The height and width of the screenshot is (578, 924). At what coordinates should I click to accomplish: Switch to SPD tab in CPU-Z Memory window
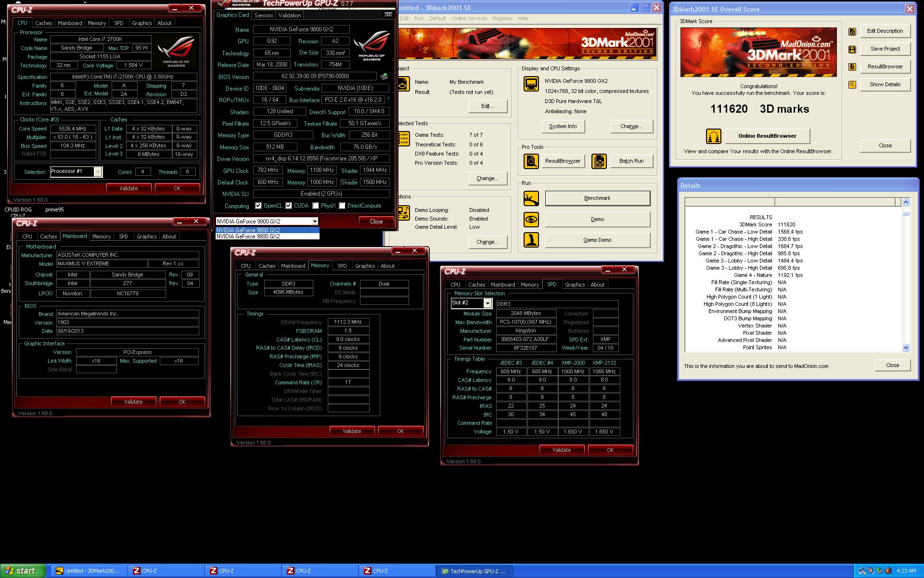coord(342,266)
